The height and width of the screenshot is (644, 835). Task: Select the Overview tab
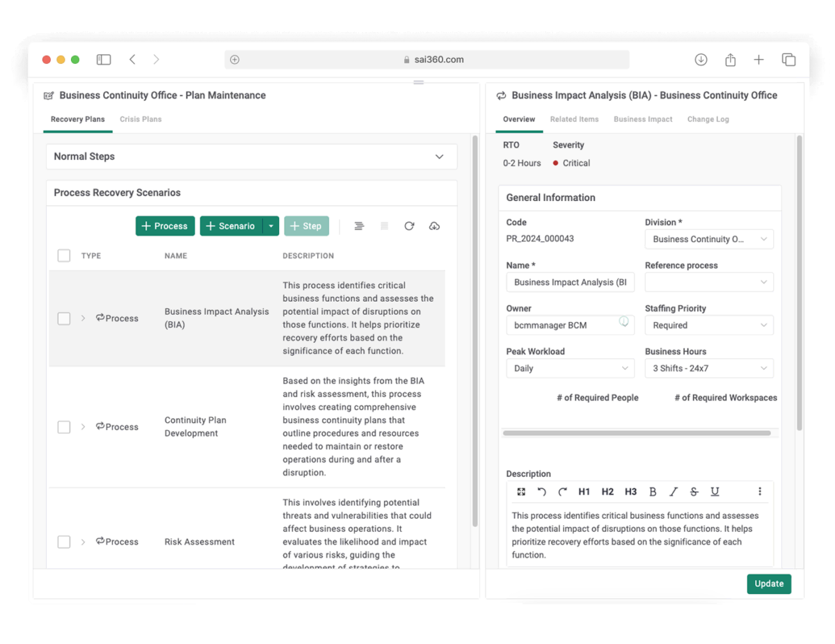click(519, 120)
